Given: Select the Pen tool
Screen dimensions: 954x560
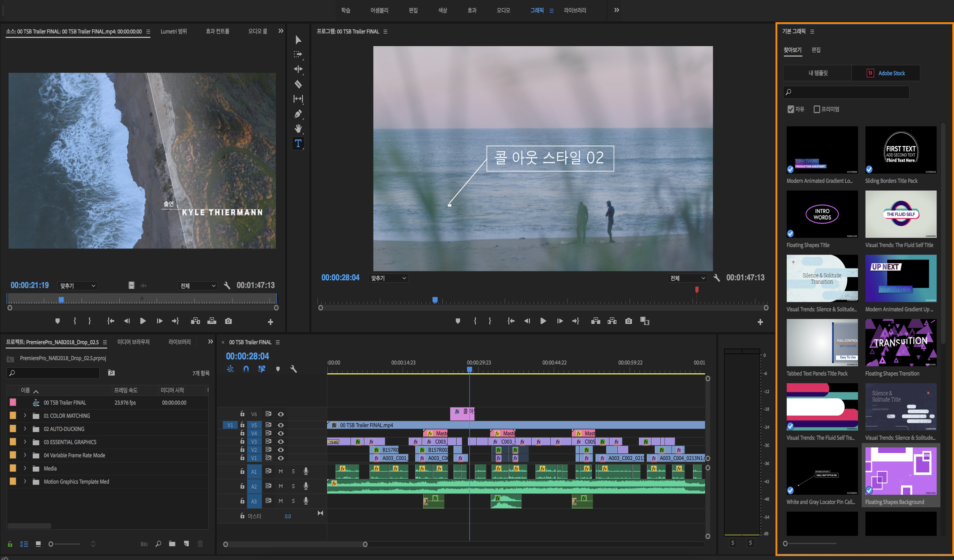Looking at the screenshot, I should (x=298, y=114).
